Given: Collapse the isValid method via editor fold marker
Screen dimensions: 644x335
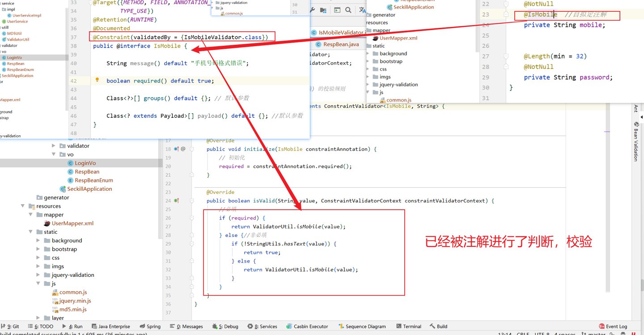Looking at the screenshot, I should tap(191, 201).
